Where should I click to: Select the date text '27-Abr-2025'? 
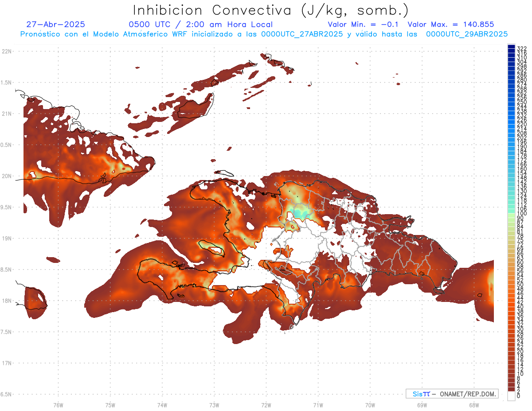coord(55,25)
